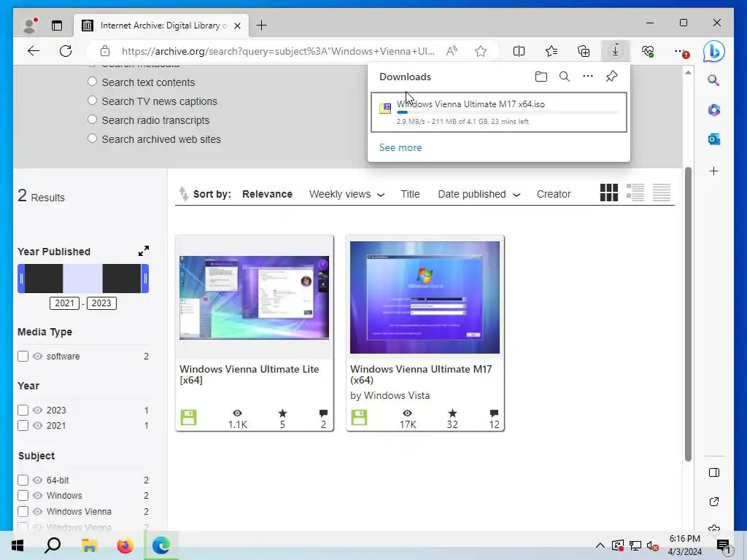
Task: View site information lock icon
Action: 105,51
